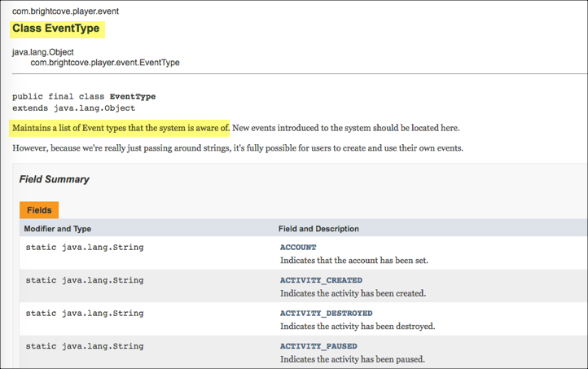This screenshot has height=369, width=588.
Task: Click the Field and Description column header
Action: point(318,229)
